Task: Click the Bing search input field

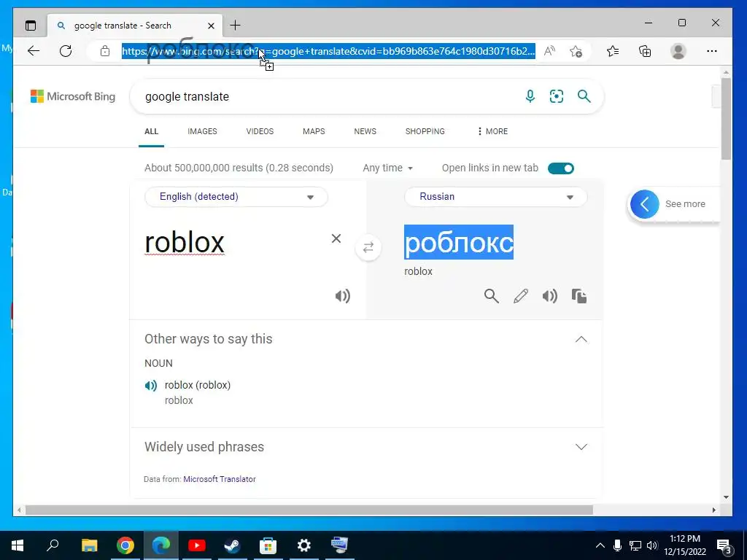Action: (329, 97)
